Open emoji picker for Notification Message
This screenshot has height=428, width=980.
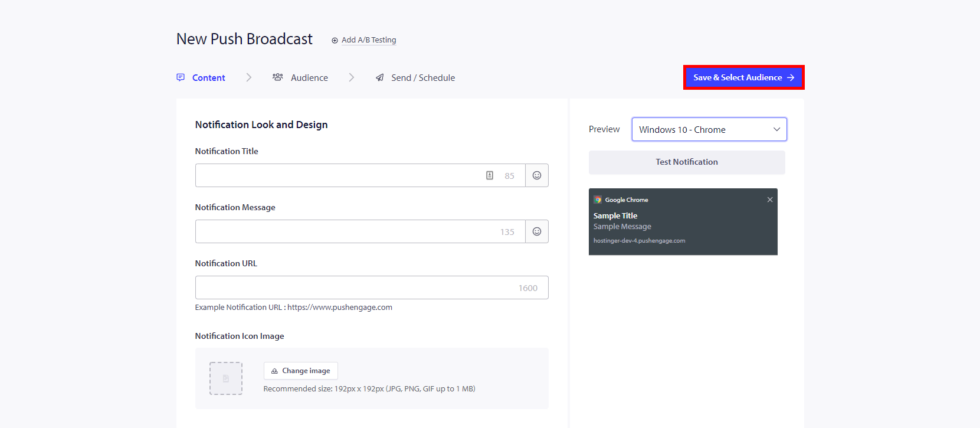coord(536,231)
